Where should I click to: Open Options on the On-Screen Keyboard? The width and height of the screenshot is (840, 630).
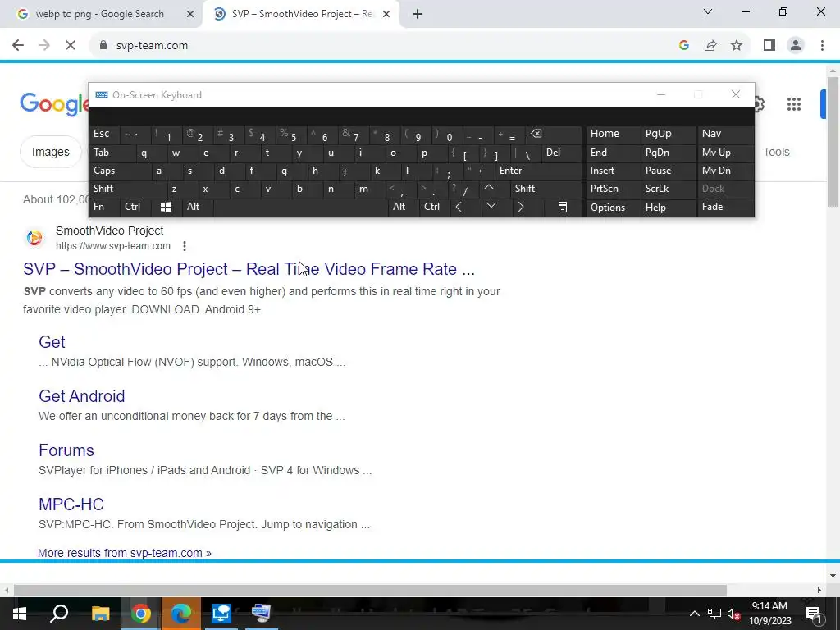point(613,208)
